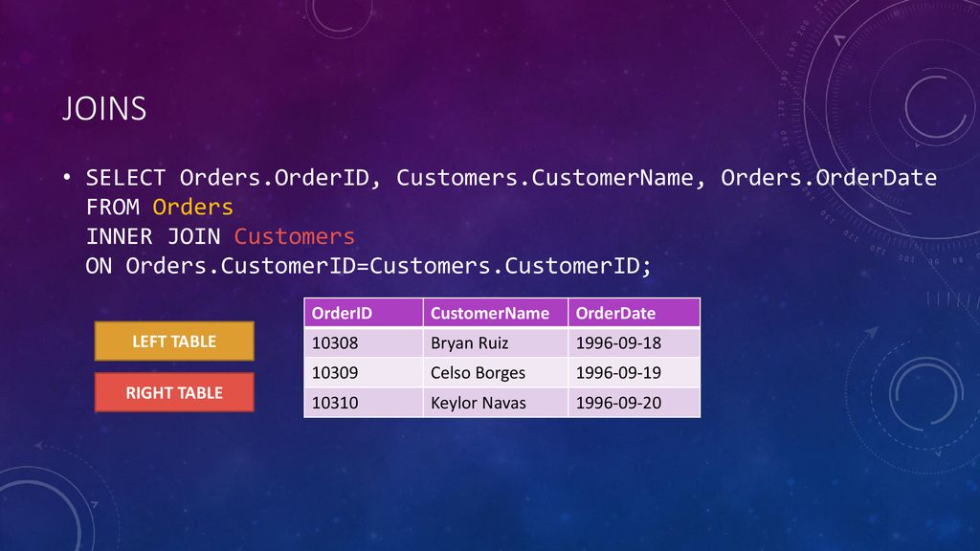Click the Keylor Navas cell

tap(496, 403)
